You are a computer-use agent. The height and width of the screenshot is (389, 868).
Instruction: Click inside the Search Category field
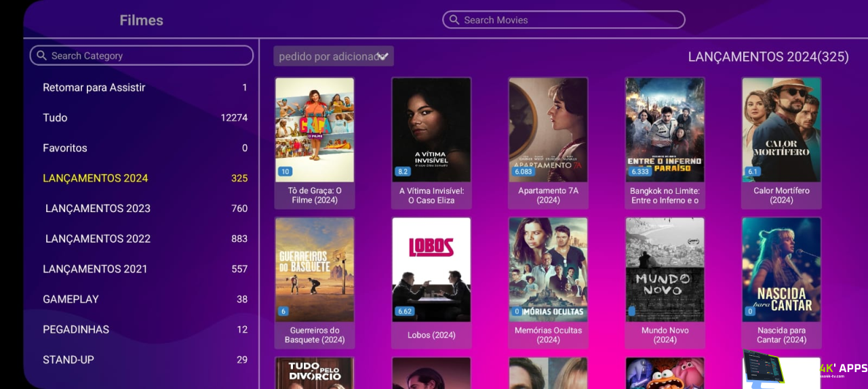(142, 56)
